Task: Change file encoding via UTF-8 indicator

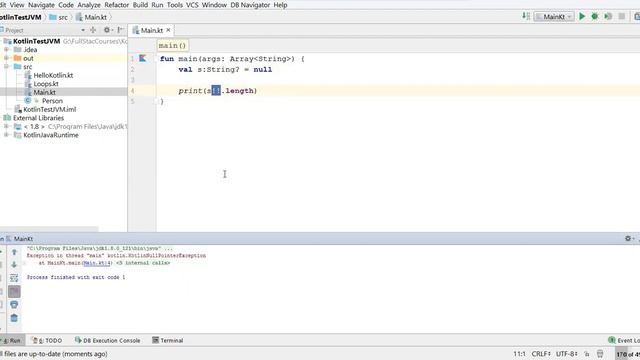Action: tap(567, 354)
